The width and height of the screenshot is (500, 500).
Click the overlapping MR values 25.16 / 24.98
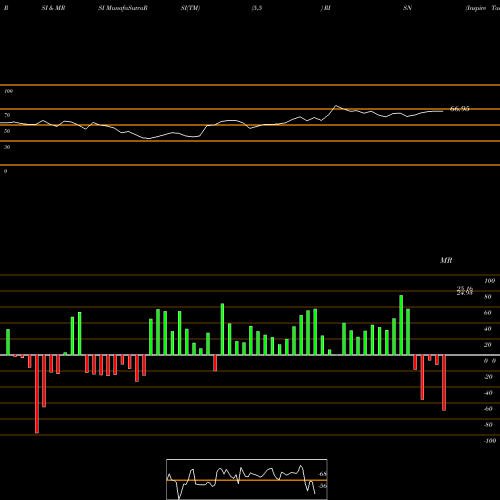coord(465,291)
